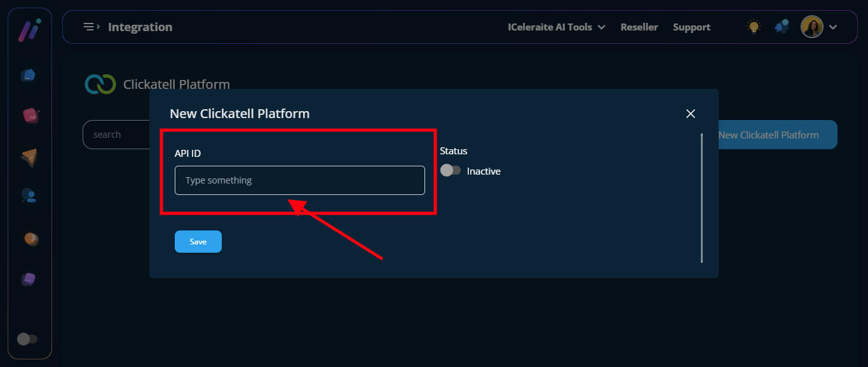Toggle the Status switch to active
Image resolution: width=868 pixels, height=367 pixels.
451,171
